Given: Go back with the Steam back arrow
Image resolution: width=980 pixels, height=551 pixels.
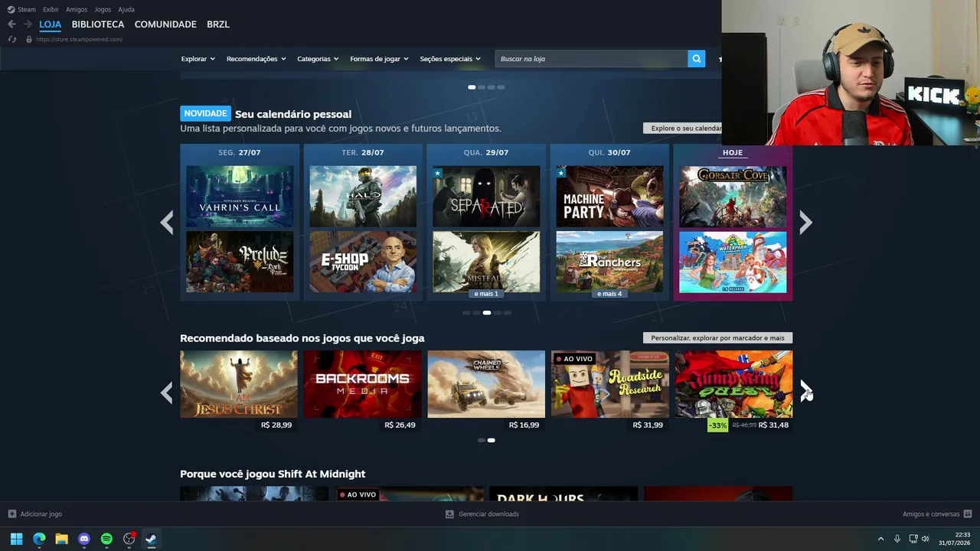Looking at the screenshot, I should [11, 24].
